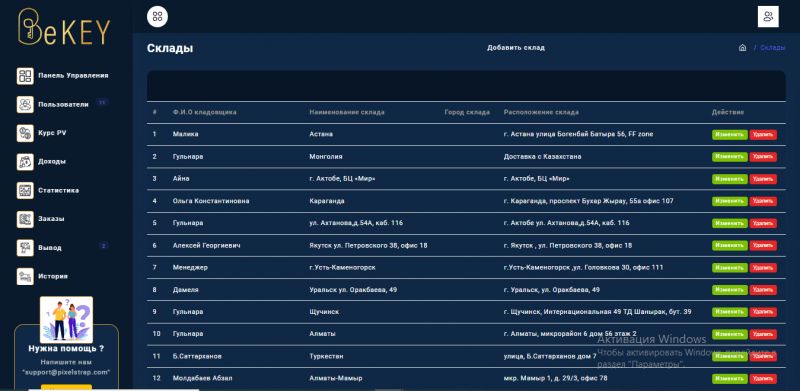
Task: Click Изменить for Ольга Константиновна row
Action: tap(730, 201)
